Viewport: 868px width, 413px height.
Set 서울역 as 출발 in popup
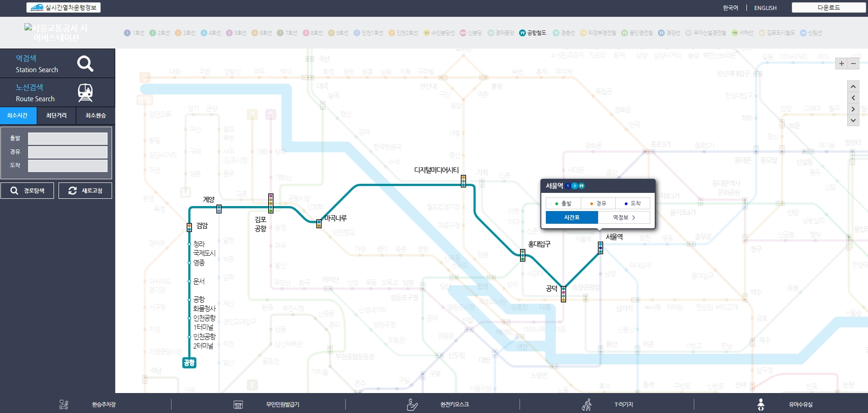(563, 203)
